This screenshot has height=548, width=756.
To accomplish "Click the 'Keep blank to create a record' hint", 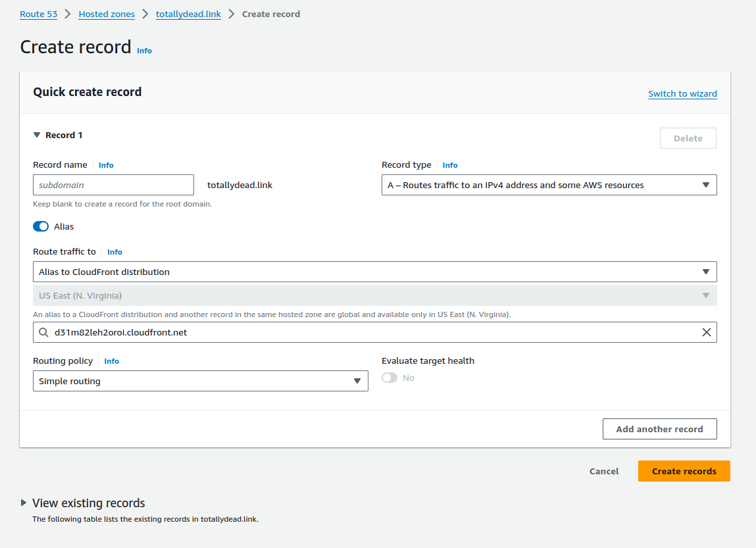I will (122, 204).
